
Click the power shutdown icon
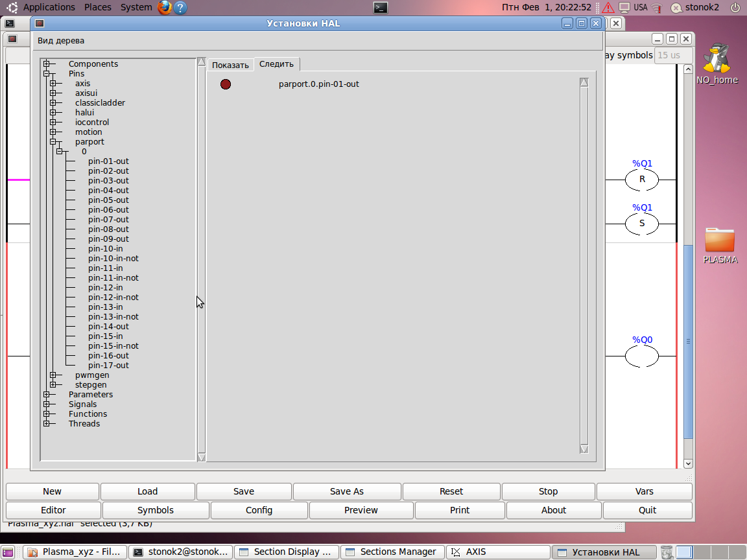point(735,7)
